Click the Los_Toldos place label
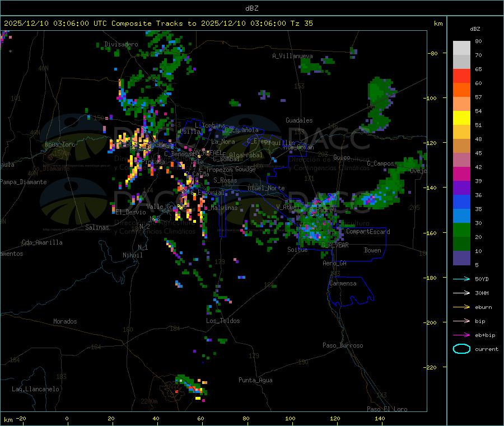The height and width of the screenshot is (426, 504). (223, 321)
